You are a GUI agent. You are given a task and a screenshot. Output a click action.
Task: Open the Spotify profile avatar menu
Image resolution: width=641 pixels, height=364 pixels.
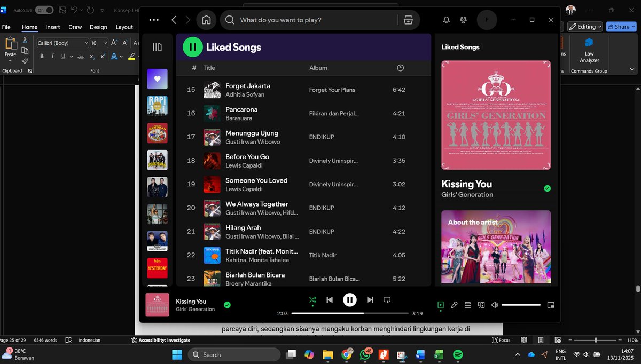(487, 20)
